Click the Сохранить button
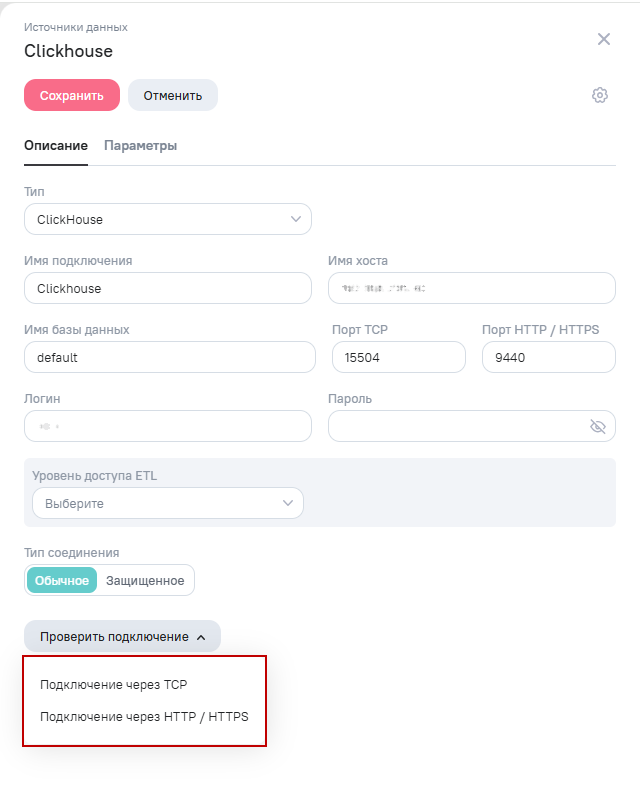The width and height of the screenshot is (640, 789). tap(72, 95)
